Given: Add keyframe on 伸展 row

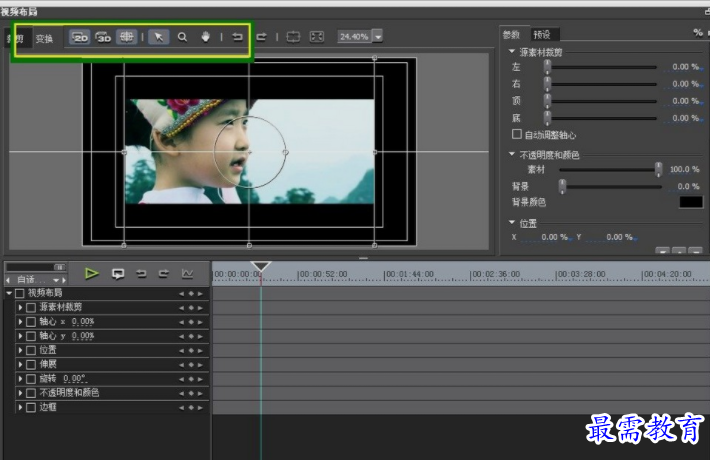Looking at the screenshot, I should tap(190, 365).
